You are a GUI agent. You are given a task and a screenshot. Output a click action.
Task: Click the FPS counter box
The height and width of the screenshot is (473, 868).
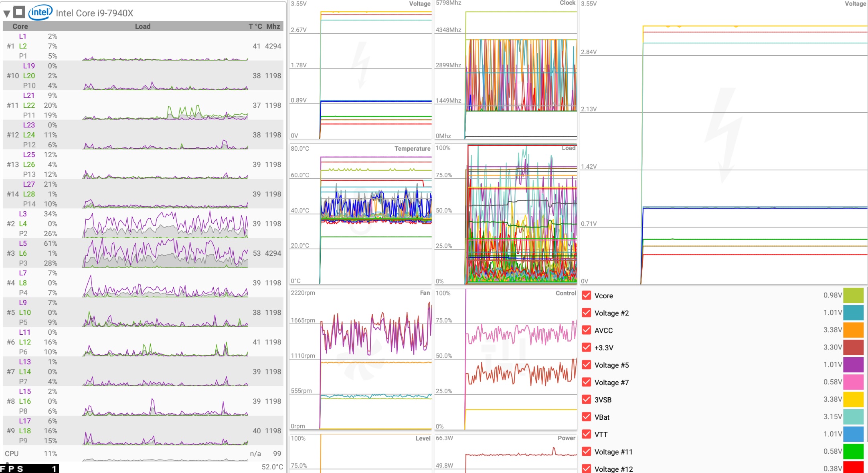[x=29, y=469]
